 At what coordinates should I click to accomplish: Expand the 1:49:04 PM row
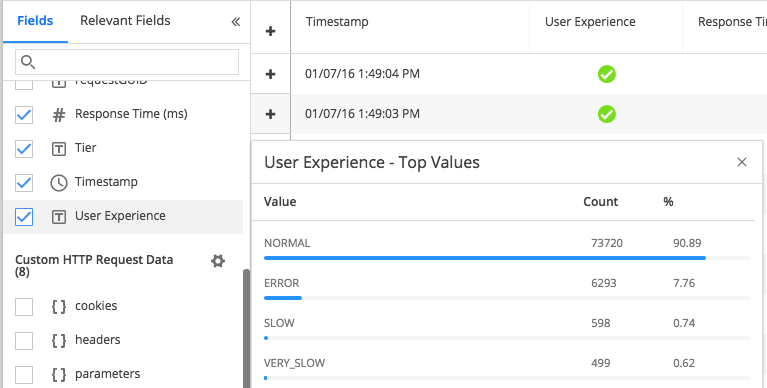click(270, 74)
